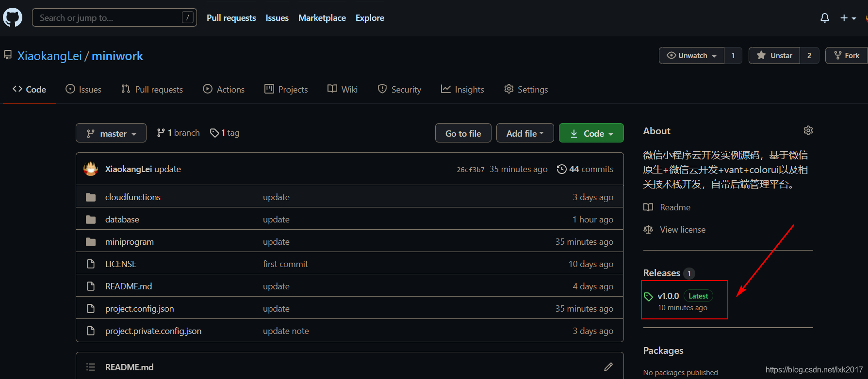The height and width of the screenshot is (379, 868).
Task: Open the LICENSE file
Action: click(121, 264)
